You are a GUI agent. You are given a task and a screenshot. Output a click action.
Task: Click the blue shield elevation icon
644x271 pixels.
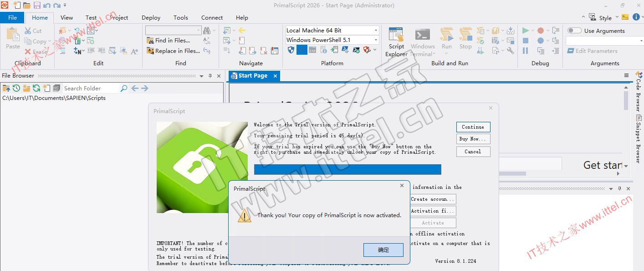click(291, 50)
